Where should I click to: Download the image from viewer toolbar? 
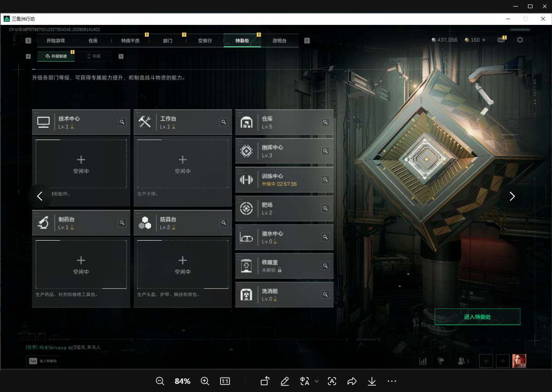372,381
